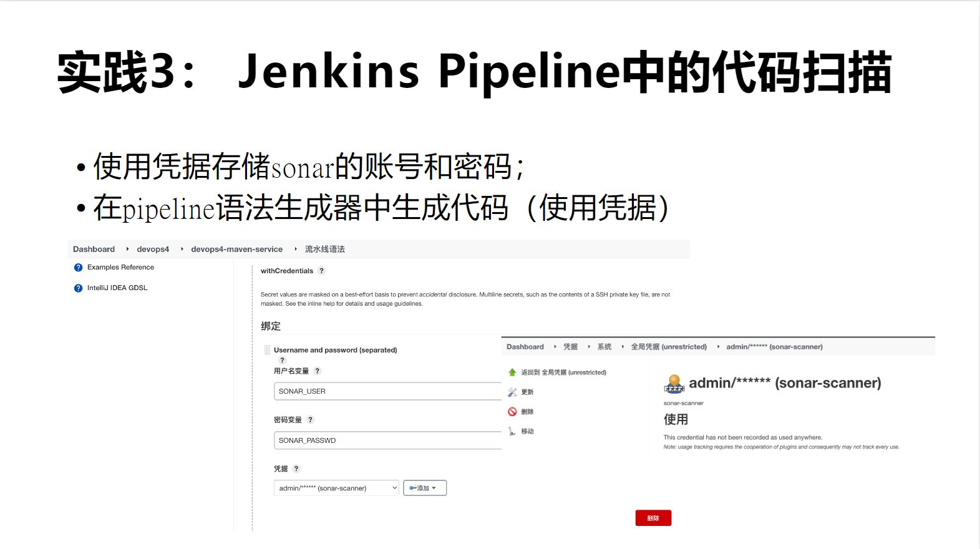Screen dimensions: 980x549
Task: Open the IntelliJ IDEA GDSL help icon
Action: pyautogui.click(x=78, y=288)
